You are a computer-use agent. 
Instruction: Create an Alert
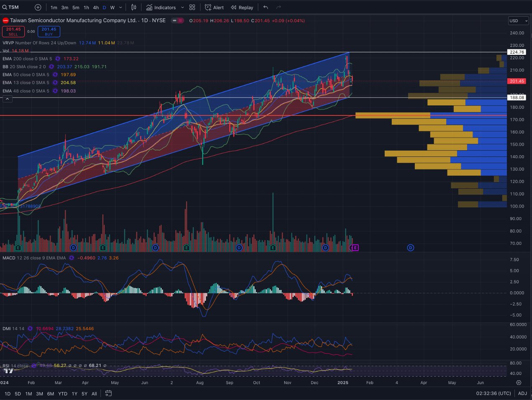214,7
